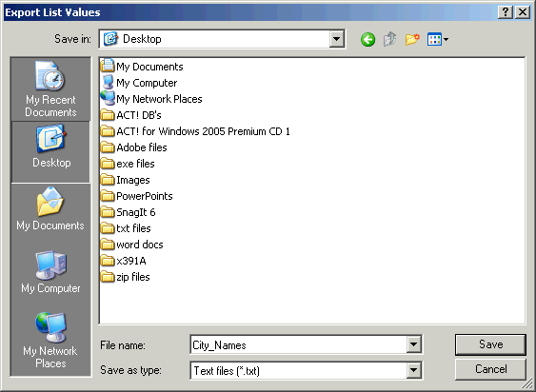Click the My Computer icon in file list

pyautogui.click(x=108, y=82)
